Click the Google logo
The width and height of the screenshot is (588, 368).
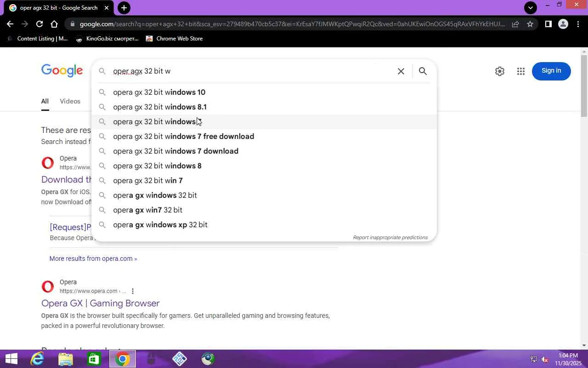pos(62,70)
